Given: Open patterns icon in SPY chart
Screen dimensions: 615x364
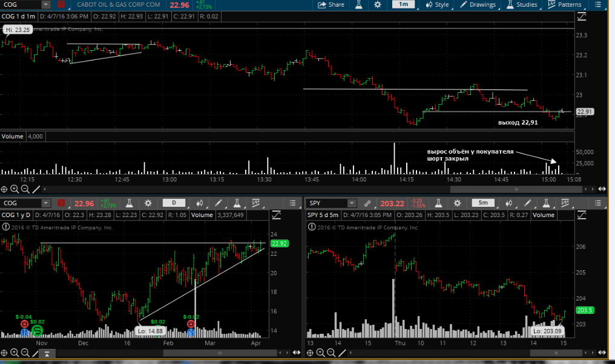Looking at the screenshot, I should (565, 203).
